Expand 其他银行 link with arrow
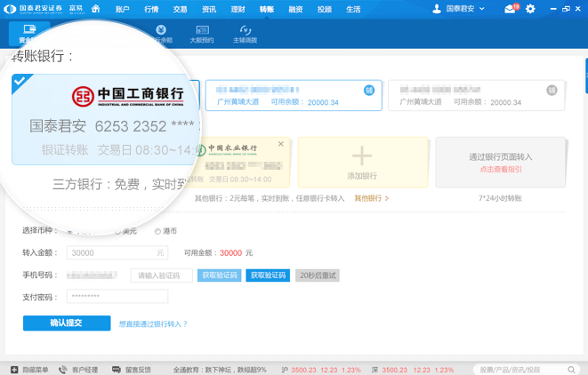This screenshot has width=588, height=375. (x=372, y=198)
